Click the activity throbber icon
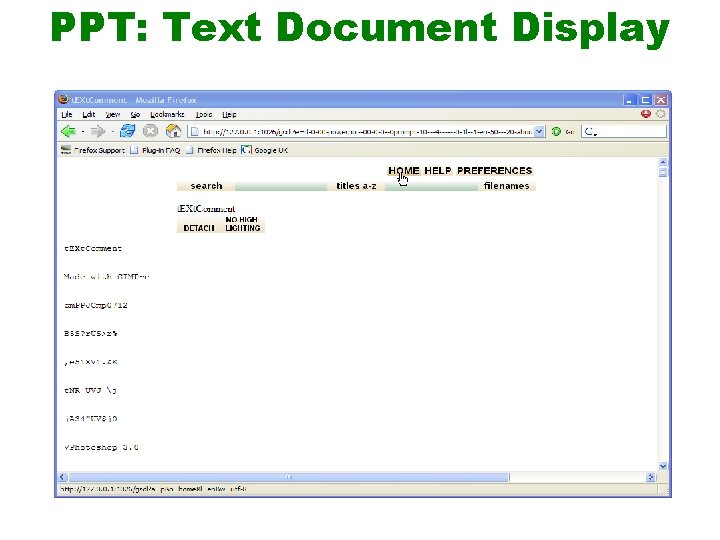This screenshot has height=540, width=720. [x=660, y=114]
